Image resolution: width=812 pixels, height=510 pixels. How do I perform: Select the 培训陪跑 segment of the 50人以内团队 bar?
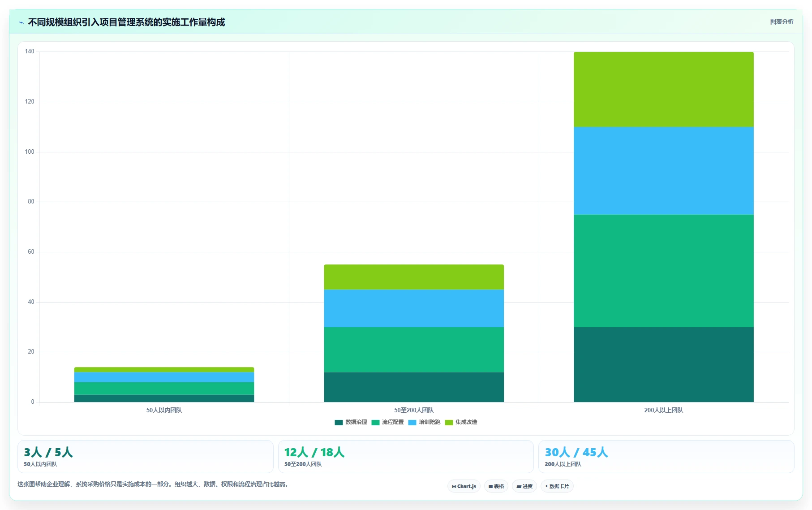[164, 377]
